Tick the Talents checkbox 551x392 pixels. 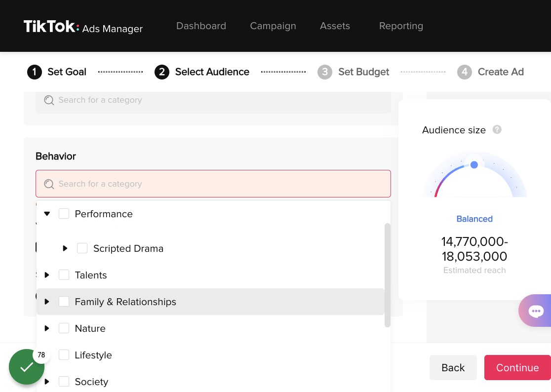coord(64,274)
